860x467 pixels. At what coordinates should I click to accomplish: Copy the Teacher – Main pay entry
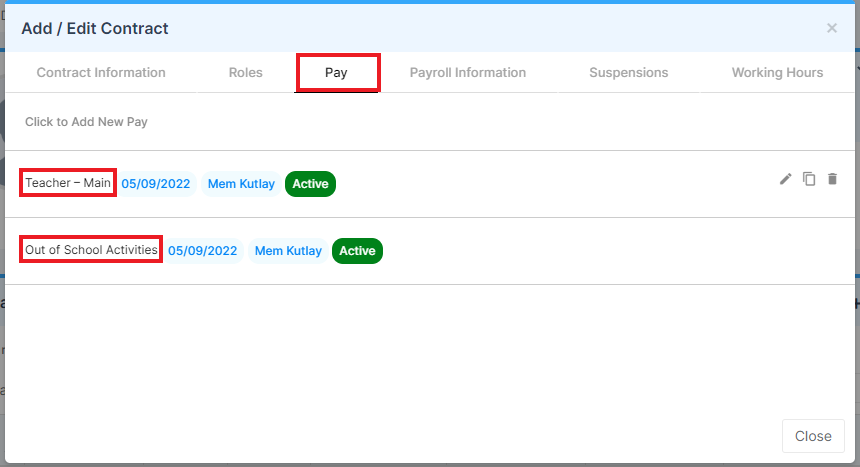pyautogui.click(x=809, y=179)
